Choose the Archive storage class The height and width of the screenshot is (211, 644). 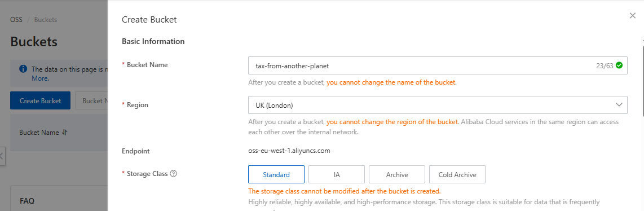pos(397,174)
